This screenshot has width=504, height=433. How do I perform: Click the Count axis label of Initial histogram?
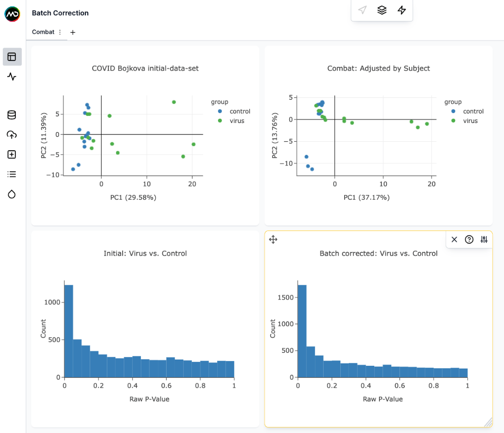pyautogui.click(x=43, y=329)
